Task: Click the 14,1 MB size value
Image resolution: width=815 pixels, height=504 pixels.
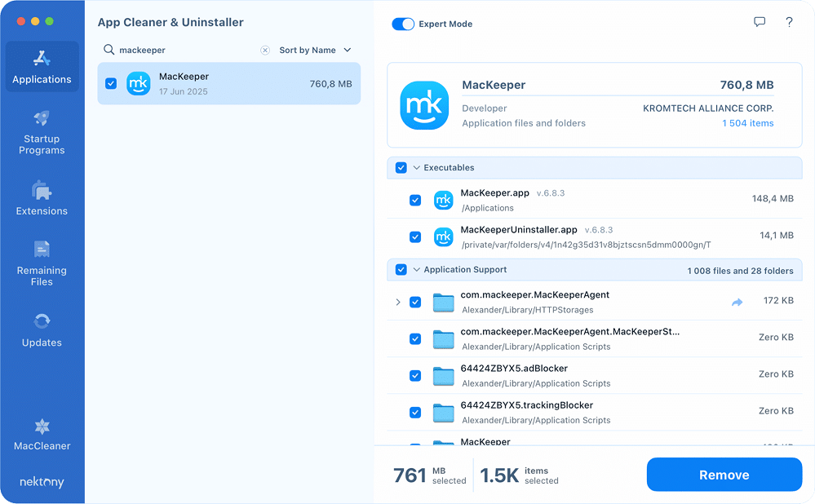Action: [x=777, y=236]
